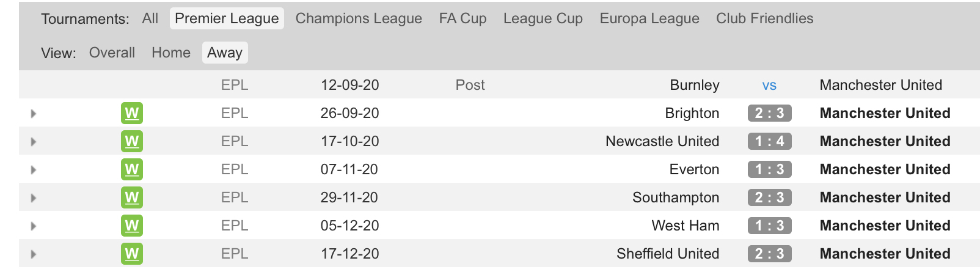The width and height of the screenshot is (980, 269).
Task: Open the 2:3 score box for Brighton
Action: pyautogui.click(x=769, y=113)
